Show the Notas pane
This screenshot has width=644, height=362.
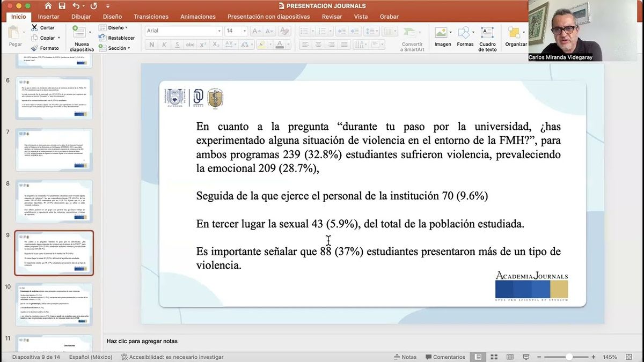(405, 357)
